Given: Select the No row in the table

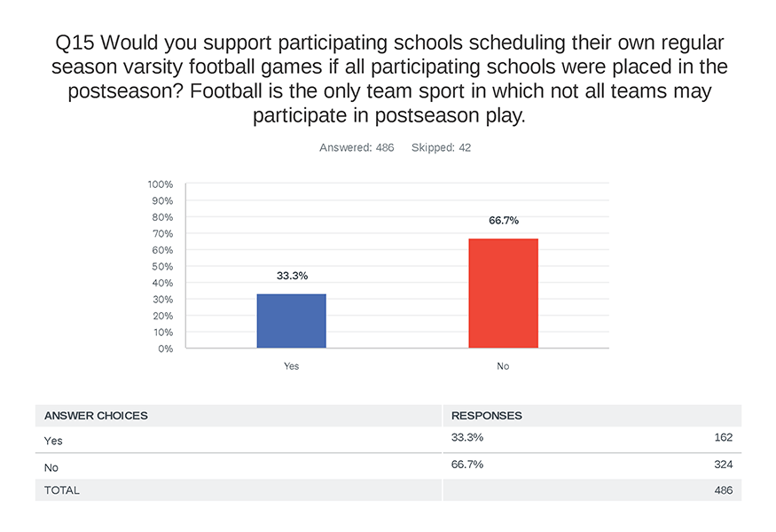Looking at the screenshot, I should (x=388, y=466).
